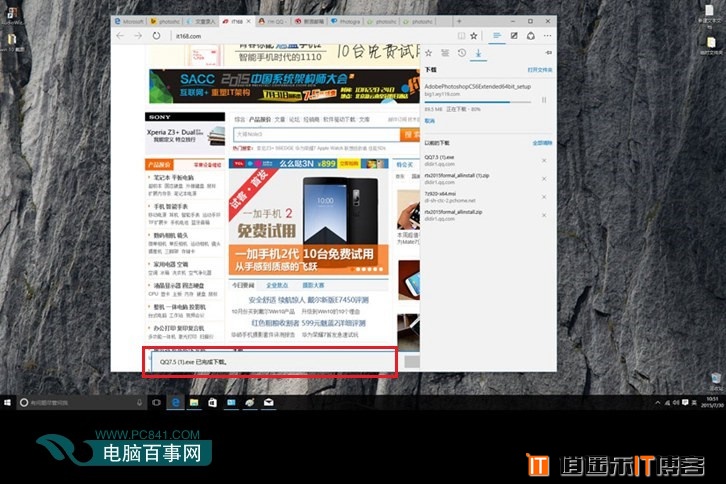Open Recycle Bin on desktop
The image size is (726, 484).
pyautogui.click(x=716, y=381)
